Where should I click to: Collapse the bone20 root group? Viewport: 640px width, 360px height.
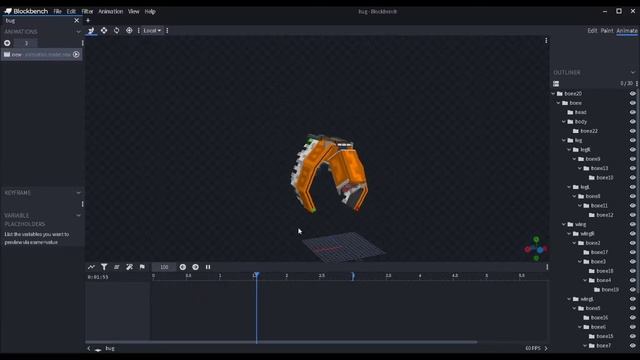(553, 93)
